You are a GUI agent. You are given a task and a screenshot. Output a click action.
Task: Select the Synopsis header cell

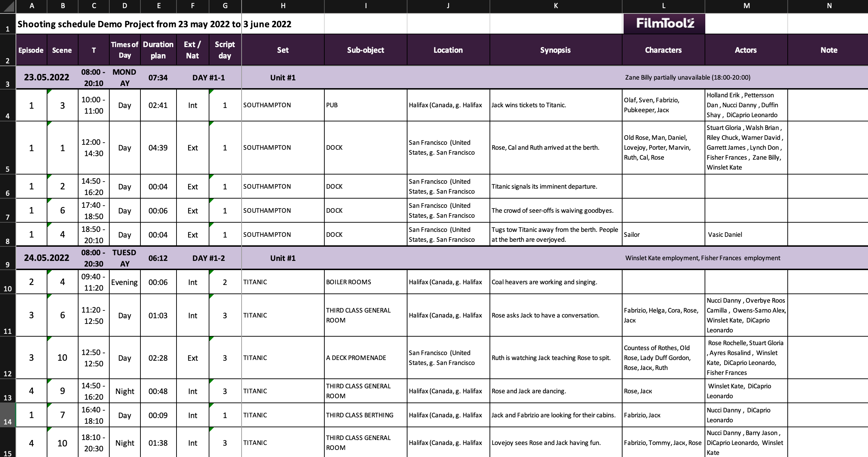coord(556,50)
